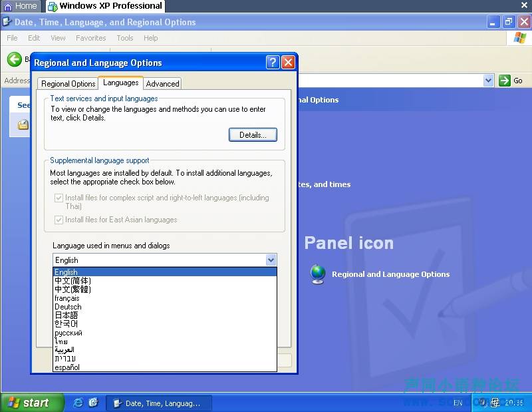Image resolution: width=532 pixels, height=412 pixels.
Task: Click the Start button
Action: (x=32, y=403)
